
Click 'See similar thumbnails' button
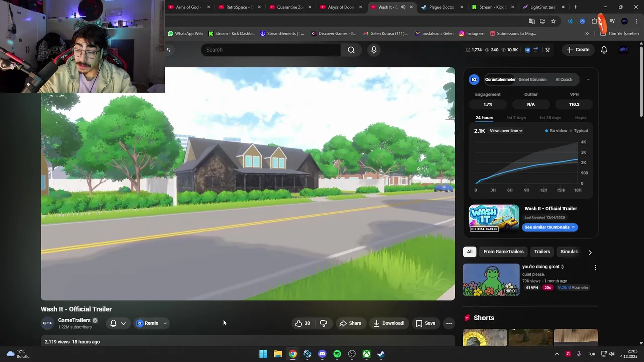[549, 227]
